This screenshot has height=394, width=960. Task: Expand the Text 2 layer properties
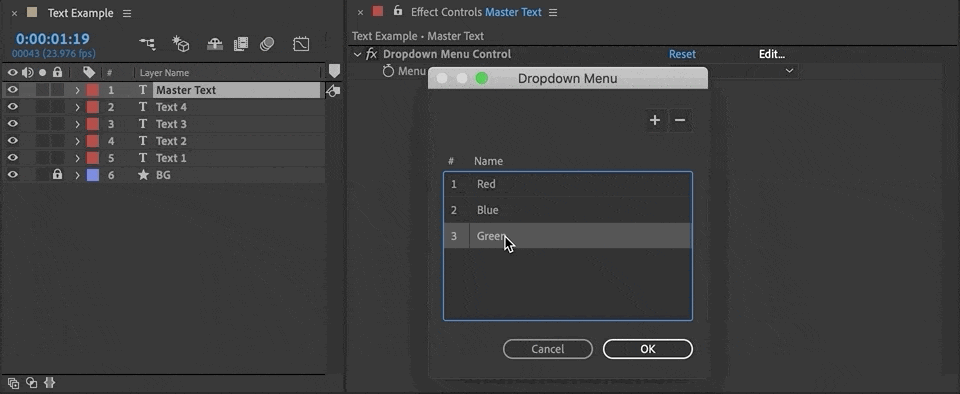coord(77,141)
